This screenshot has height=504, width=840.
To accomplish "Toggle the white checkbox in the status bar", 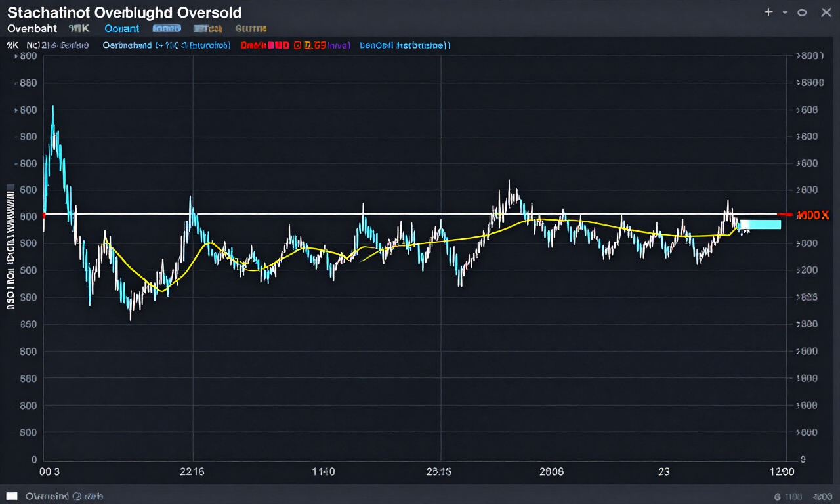I will [x=12, y=496].
